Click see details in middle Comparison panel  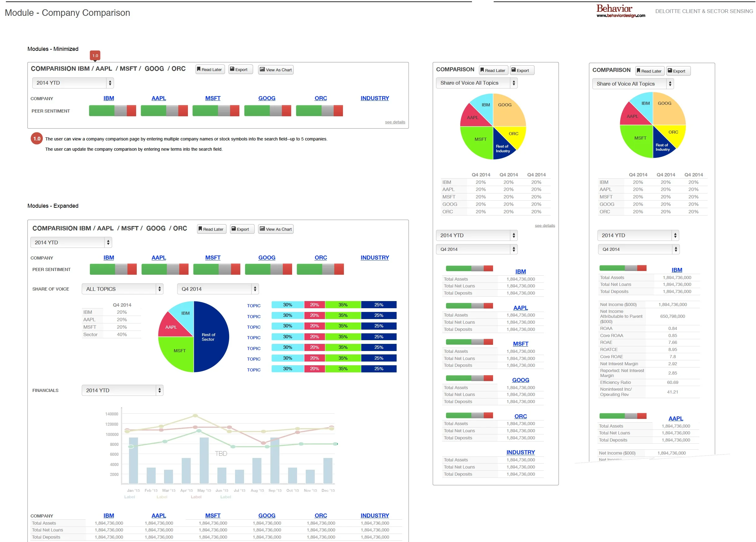click(x=545, y=226)
